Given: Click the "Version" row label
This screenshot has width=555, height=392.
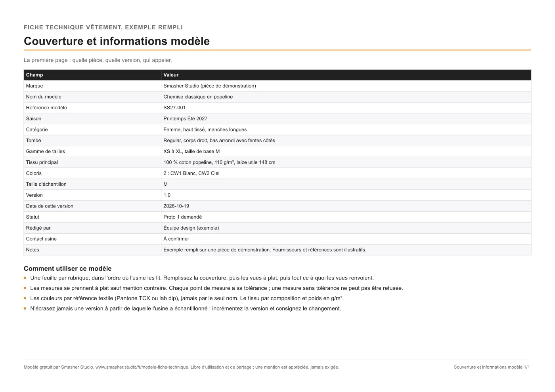Looking at the screenshot, I should 34,195.
